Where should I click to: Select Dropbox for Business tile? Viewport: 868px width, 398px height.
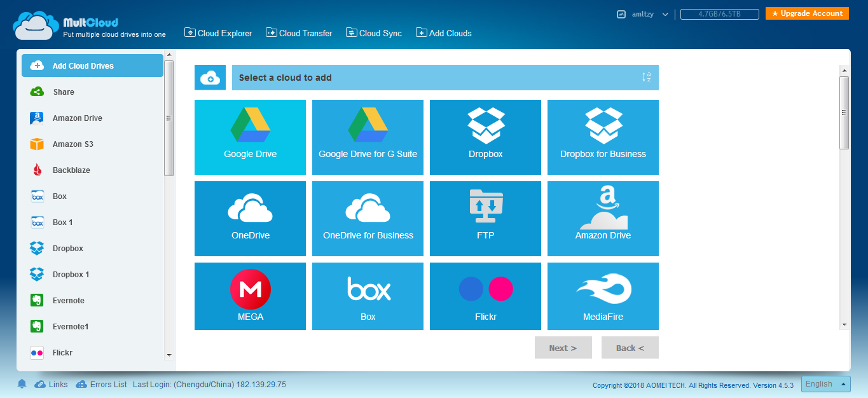tap(603, 137)
